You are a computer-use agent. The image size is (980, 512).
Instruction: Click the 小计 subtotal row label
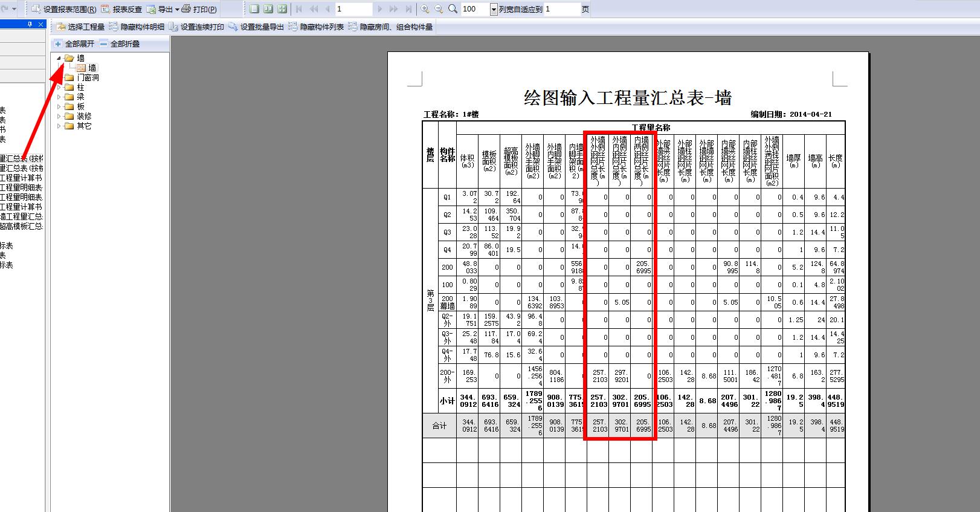(447, 401)
